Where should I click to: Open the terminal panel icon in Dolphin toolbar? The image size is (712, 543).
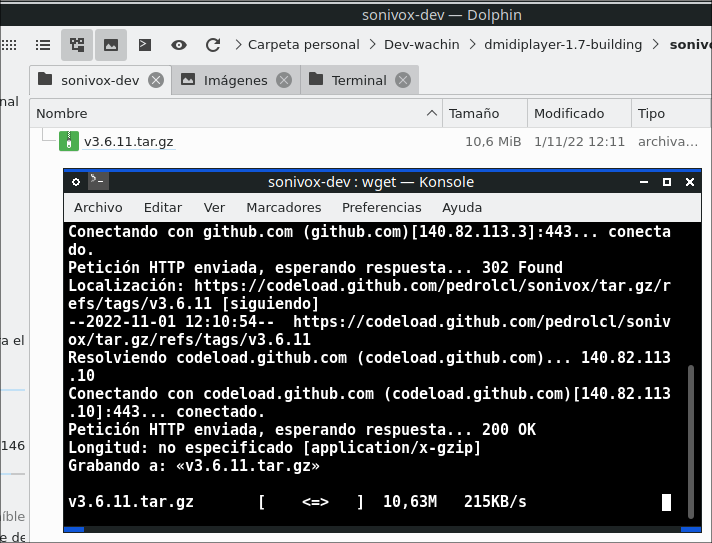(x=145, y=45)
